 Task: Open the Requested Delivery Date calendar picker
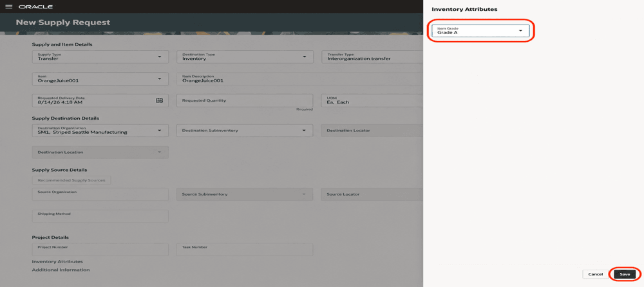159,100
